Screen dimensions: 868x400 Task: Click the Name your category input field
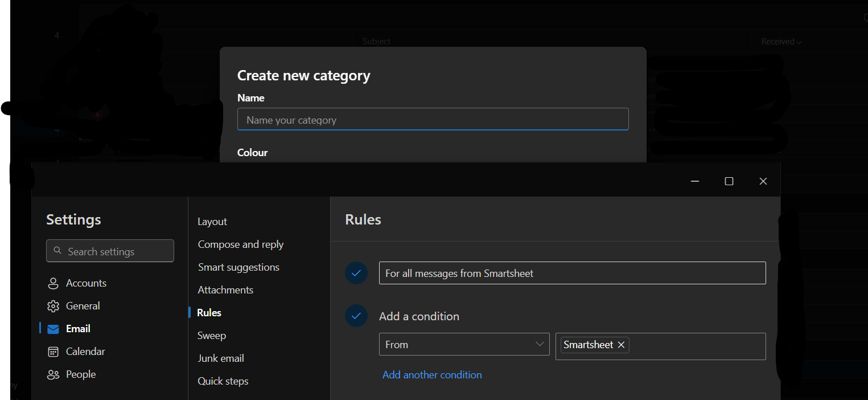pos(433,120)
